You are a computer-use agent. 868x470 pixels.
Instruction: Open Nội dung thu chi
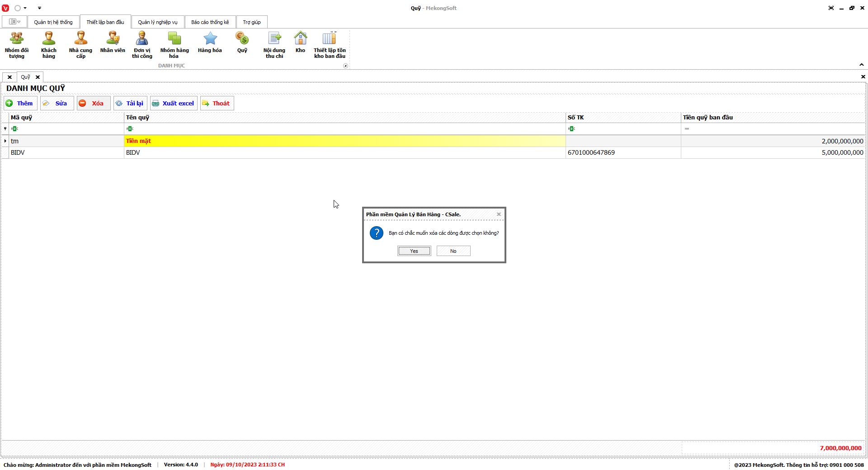[274, 45]
